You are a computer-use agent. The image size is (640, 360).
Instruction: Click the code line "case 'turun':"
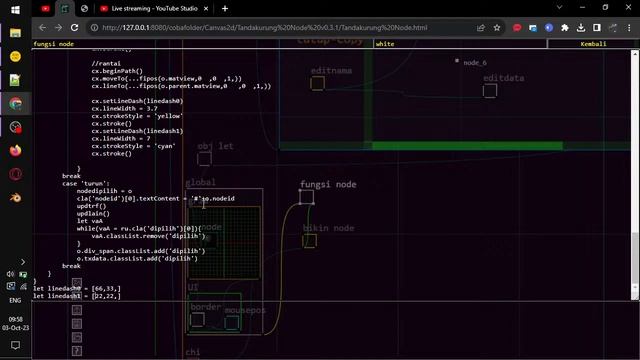(86, 183)
